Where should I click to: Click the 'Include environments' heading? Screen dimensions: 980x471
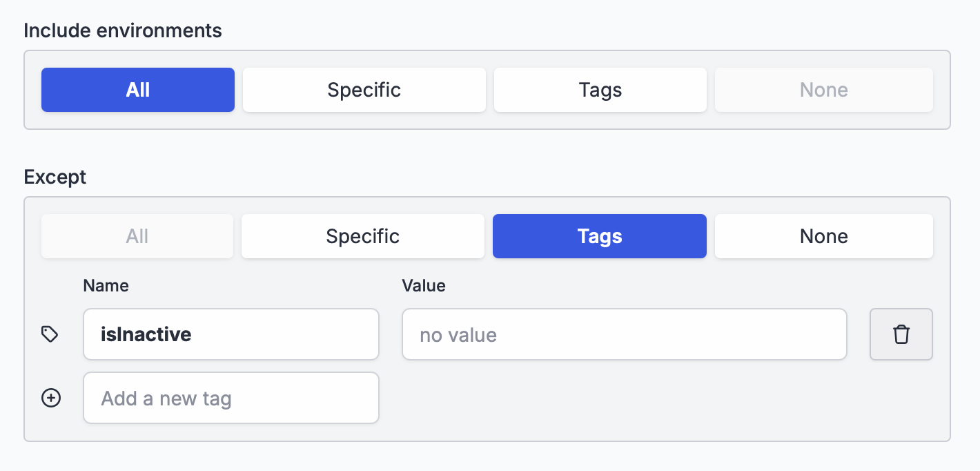click(x=123, y=30)
